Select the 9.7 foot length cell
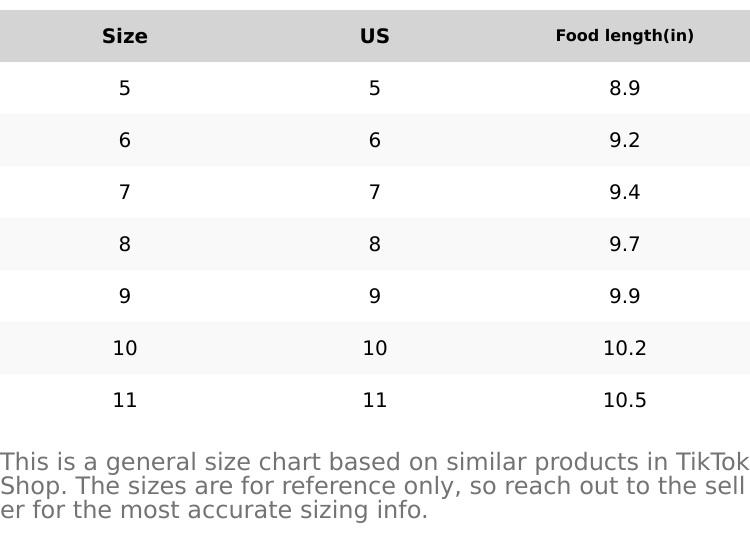 (x=624, y=244)
